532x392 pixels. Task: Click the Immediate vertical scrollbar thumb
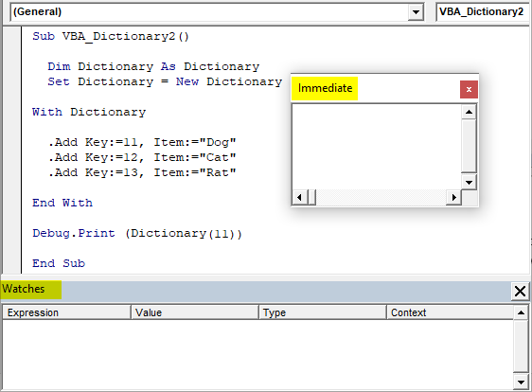469,146
